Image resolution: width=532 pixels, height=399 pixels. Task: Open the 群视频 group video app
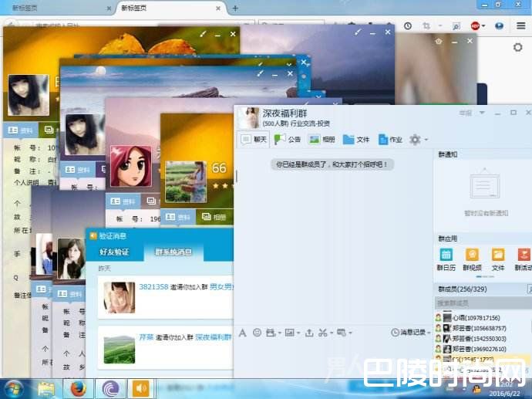point(471,259)
